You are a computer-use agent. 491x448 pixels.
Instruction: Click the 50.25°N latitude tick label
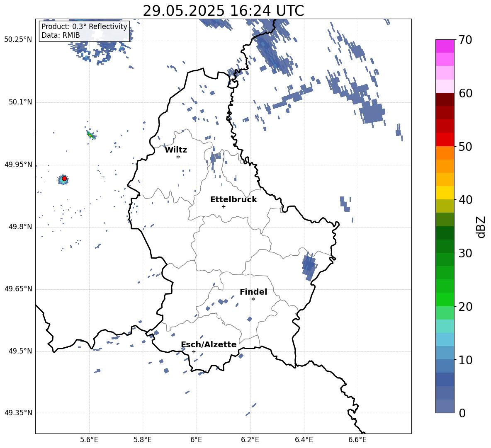point(18,40)
